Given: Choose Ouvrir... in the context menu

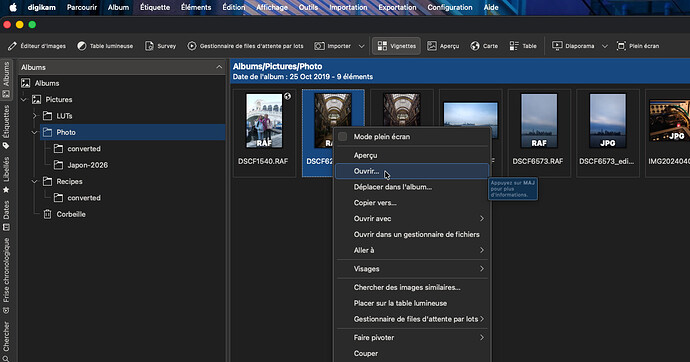Looking at the screenshot, I should tap(412, 171).
